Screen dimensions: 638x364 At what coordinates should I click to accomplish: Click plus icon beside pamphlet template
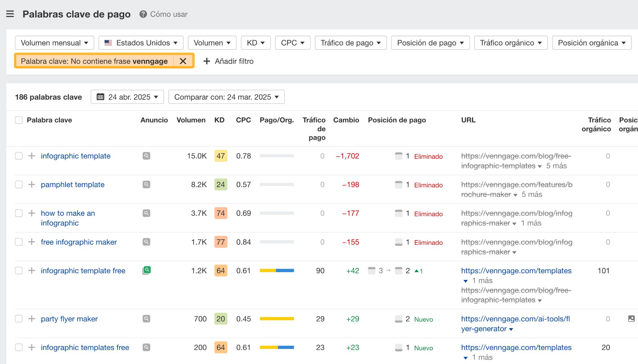(x=31, y=184)
